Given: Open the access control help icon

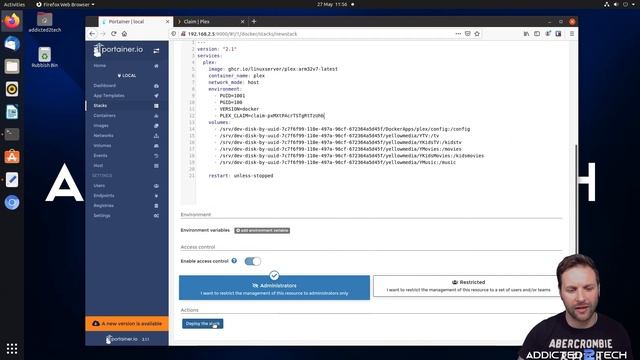Looking at the screenshot, I should 234,261.
